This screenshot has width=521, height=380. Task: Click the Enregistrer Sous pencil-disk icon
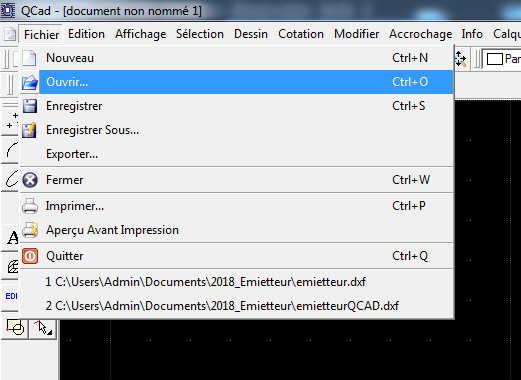[30, 130]
